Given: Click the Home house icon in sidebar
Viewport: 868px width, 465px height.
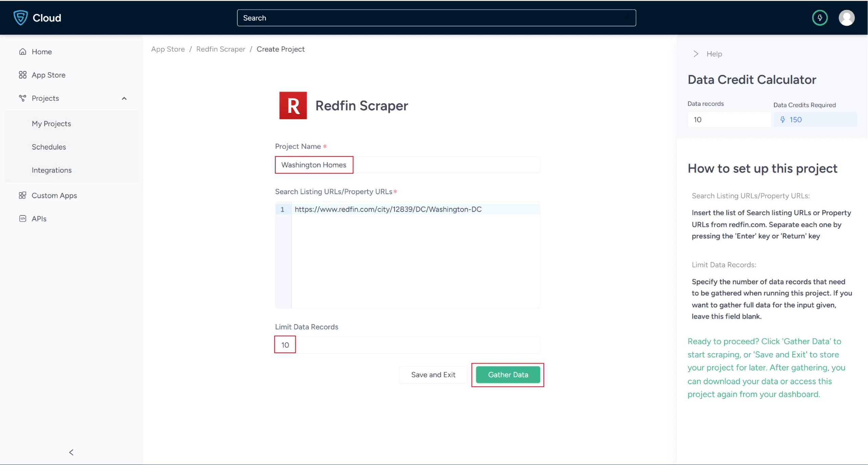Looking at the screenshot, I should (23, 52).
